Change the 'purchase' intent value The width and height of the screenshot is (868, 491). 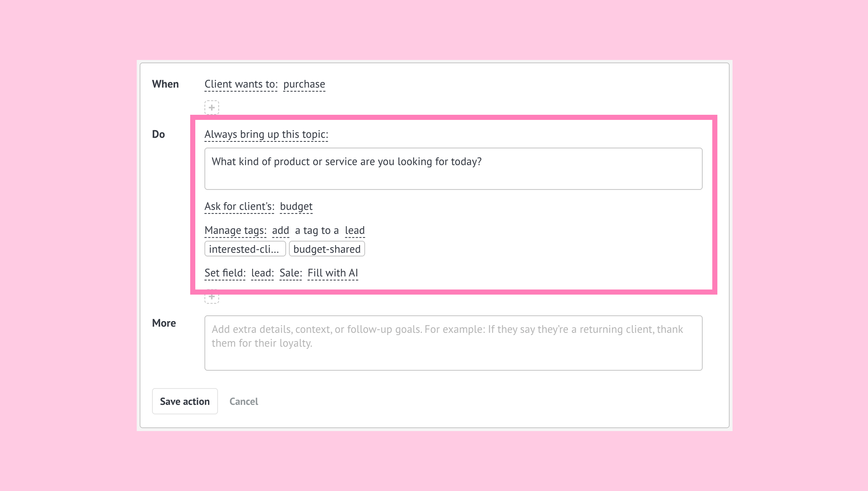point(304,84)
